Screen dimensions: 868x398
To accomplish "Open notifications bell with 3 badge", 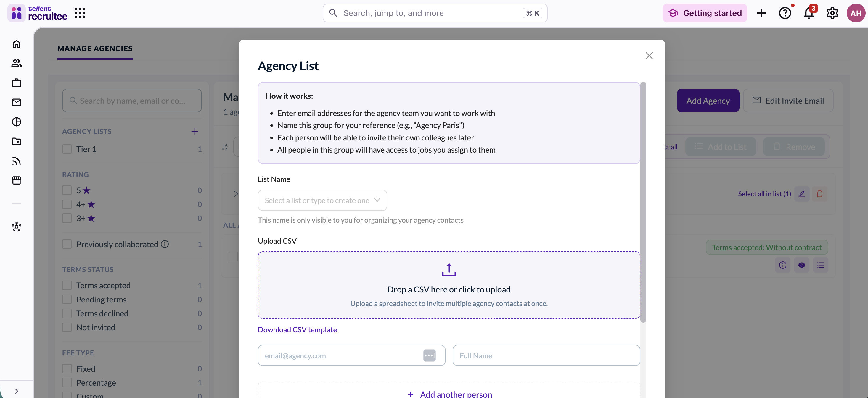I will tap(809, 12).
